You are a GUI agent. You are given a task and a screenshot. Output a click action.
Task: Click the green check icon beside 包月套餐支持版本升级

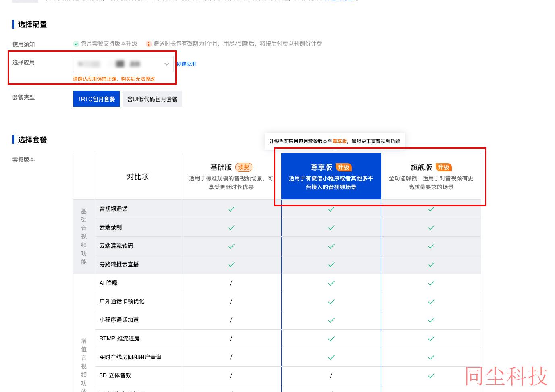tap(76, 44)
